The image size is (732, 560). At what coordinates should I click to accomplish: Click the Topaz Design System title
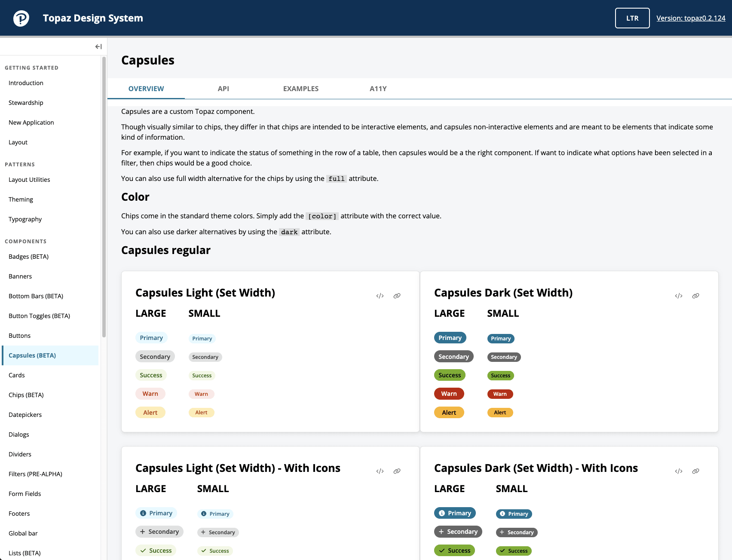point(93,18)
